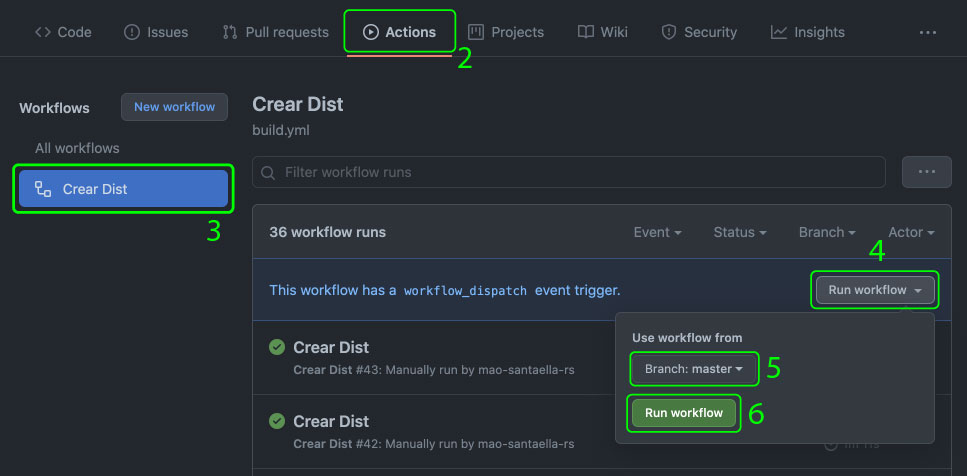Viewport: 967px width, 476px height.
Task: Switch to the Actions tab
Action: 400,32
